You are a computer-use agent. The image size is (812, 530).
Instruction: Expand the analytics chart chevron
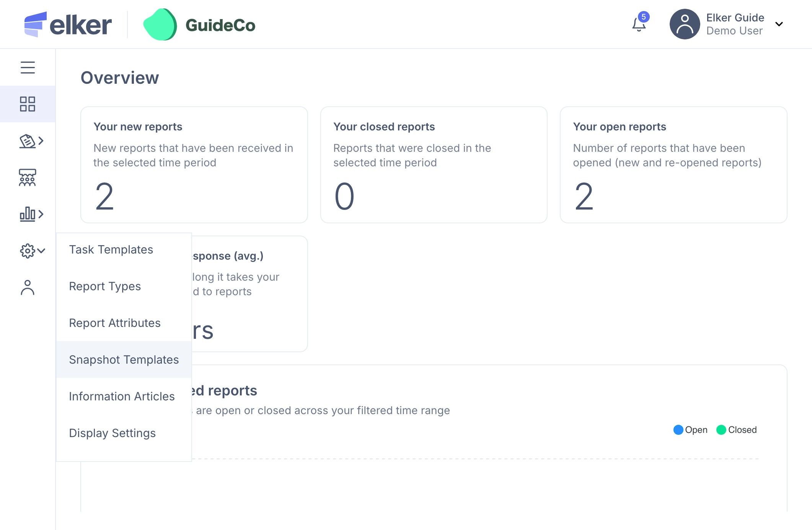pyautogui.click(x=41, y=214)
